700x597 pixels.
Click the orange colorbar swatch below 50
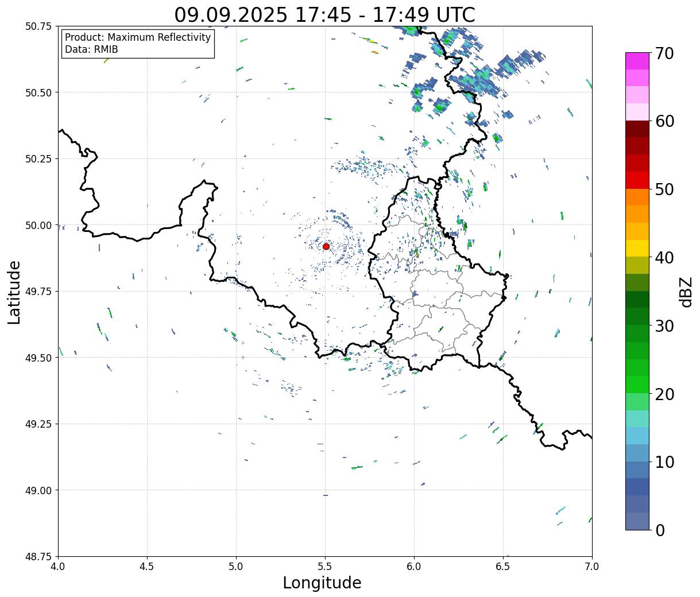pos(637,197)
